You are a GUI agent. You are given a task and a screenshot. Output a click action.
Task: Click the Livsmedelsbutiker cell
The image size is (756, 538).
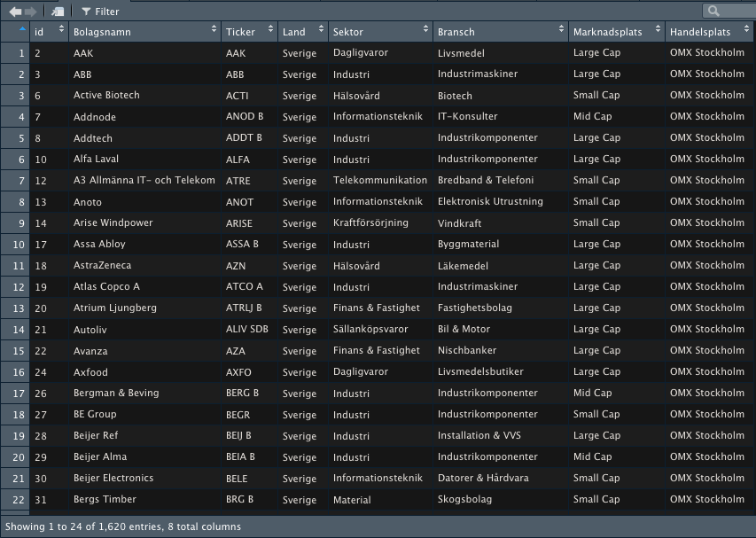point(501,371)
